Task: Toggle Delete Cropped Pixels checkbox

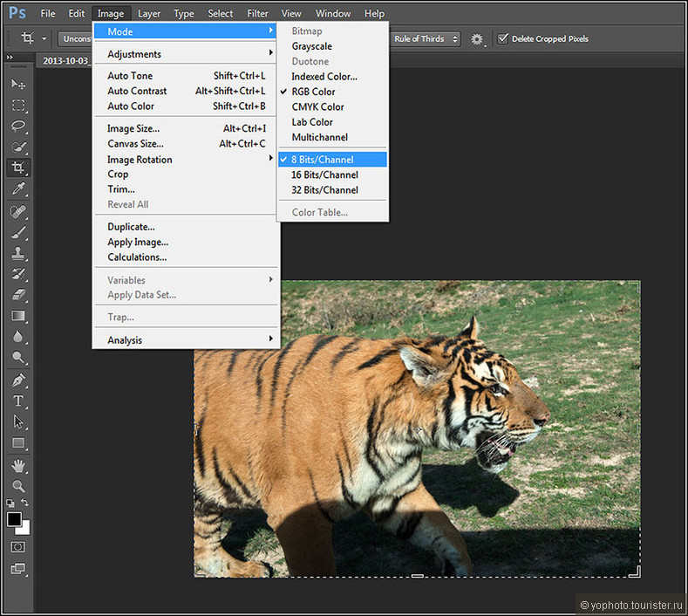Action: pyautogui.click(x=503, y=38)
